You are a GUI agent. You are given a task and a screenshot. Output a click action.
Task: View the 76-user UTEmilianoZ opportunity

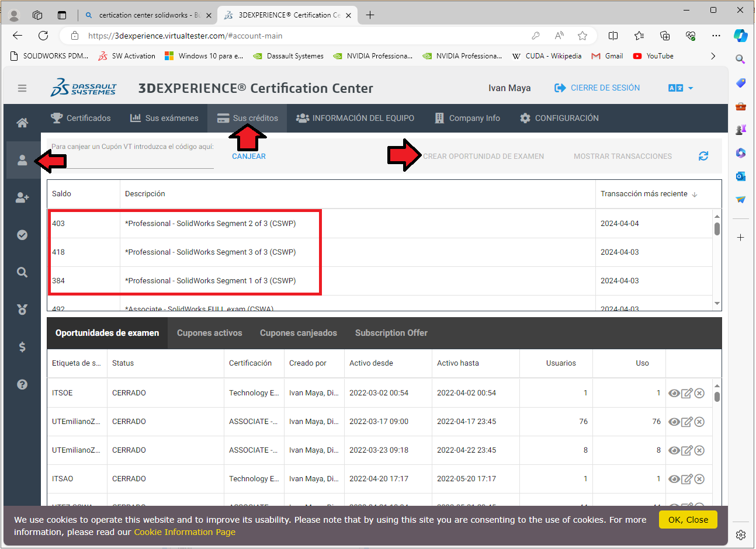(674, 422)
